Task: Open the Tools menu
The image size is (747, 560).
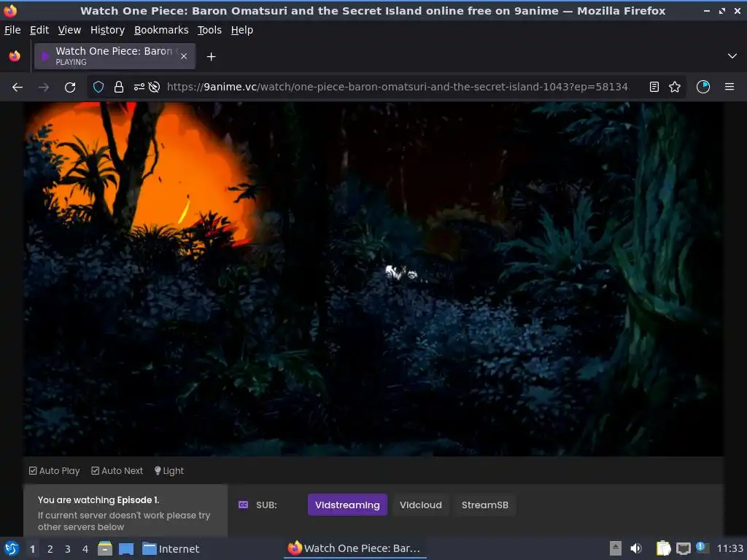Action: coord(209,30)
